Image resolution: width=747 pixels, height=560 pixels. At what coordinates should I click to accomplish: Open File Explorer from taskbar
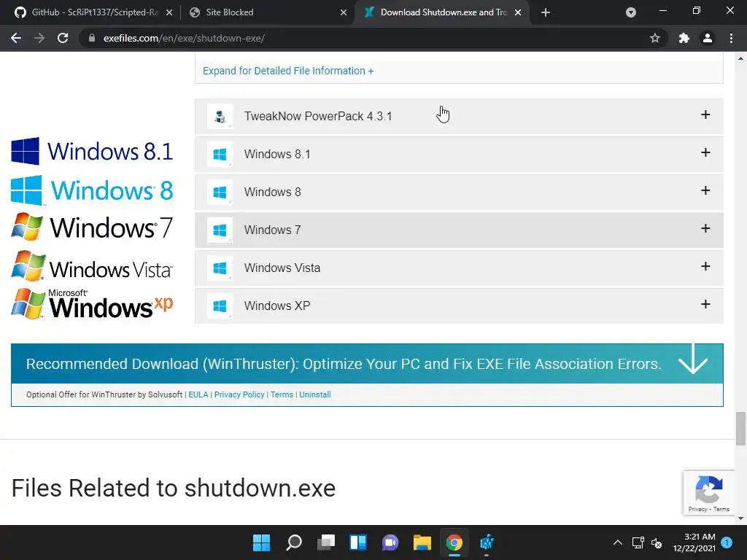(422, 542)
